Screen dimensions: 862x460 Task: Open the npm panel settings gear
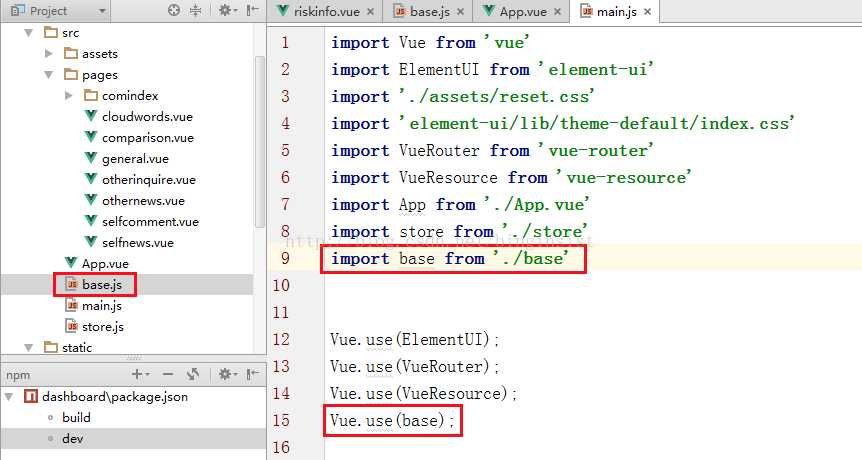click(x=227, y=375)
